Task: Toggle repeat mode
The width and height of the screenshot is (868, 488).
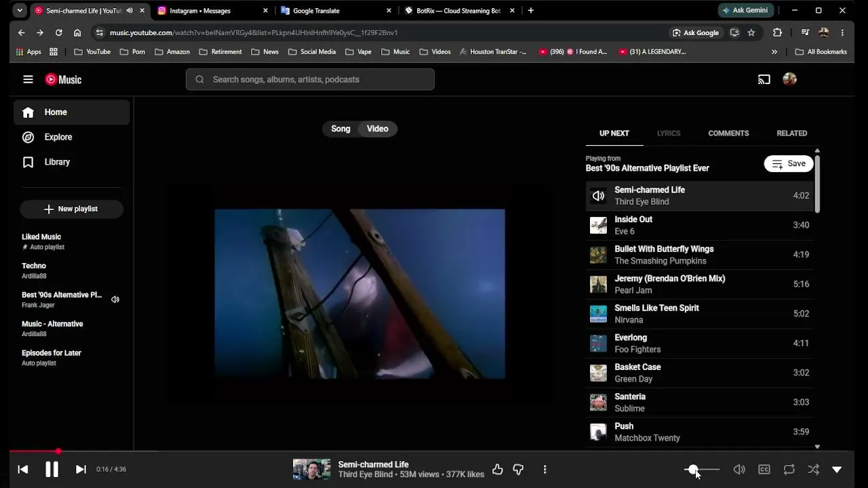Action: [789, 469]
